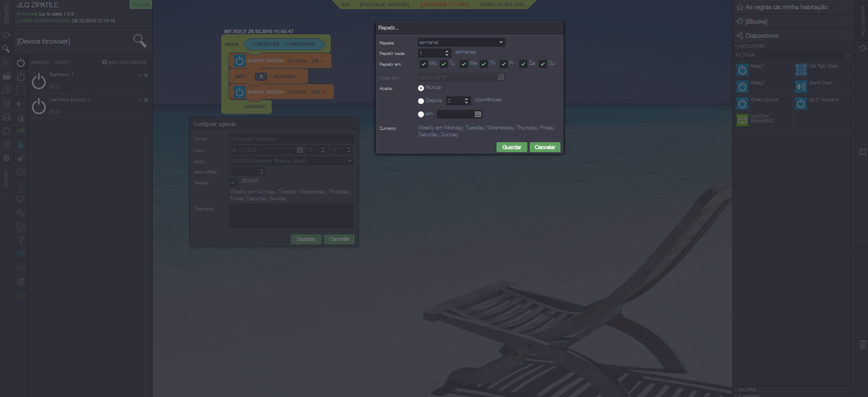The image size is (868, 397).
Task: Uncheck the Monday checkbox
Action: tap(423, 64)
